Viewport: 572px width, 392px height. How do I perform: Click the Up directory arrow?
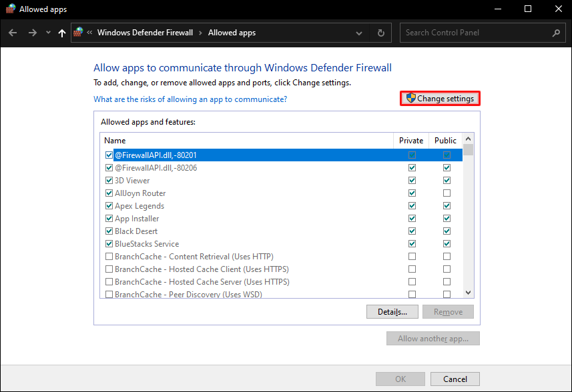point(62,33)
